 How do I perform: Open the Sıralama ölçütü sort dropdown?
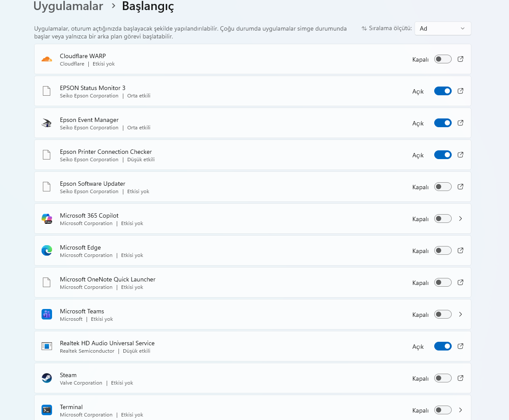443,28
